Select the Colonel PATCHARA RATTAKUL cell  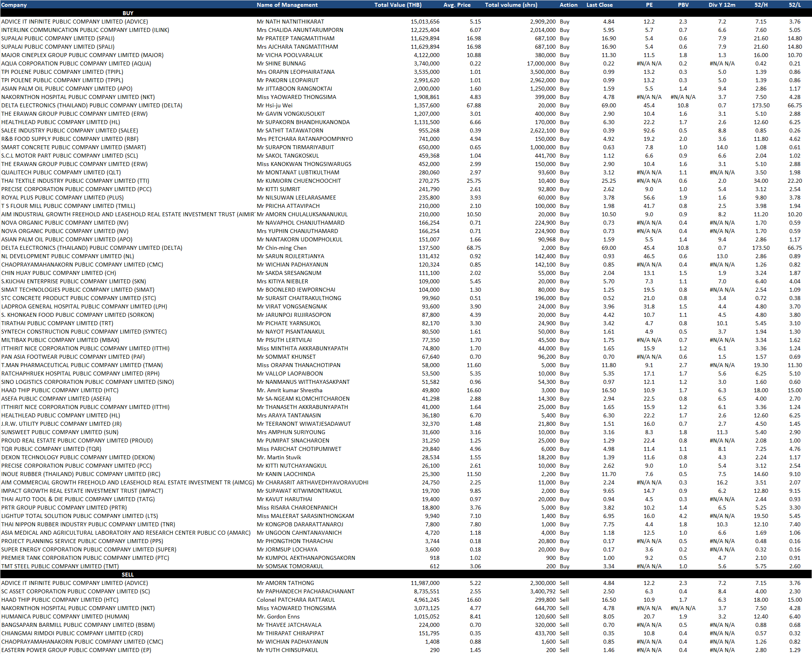pyautogui.click(x=296, y=600)
